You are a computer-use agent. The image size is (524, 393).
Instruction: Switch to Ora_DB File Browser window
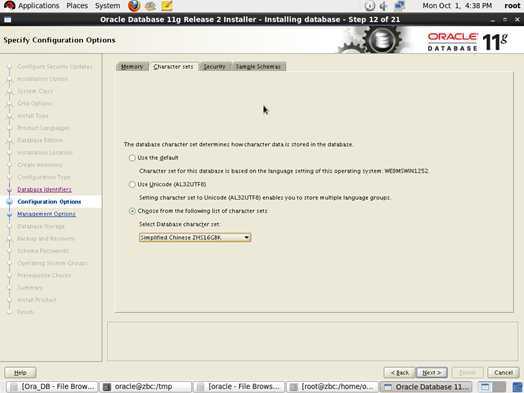[x=52, y=387]
